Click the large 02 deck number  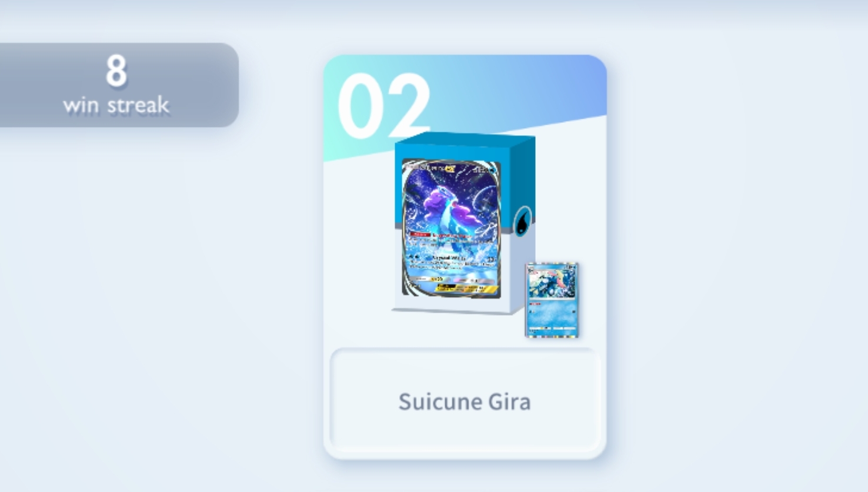pyautogui.click(x=383, y=106)
